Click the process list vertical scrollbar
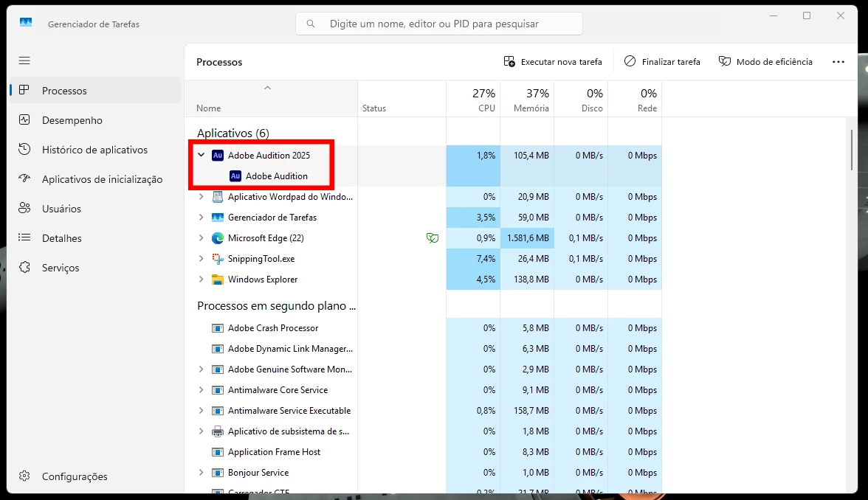Viewport: 868px width, 500px height. coord(852,149)
